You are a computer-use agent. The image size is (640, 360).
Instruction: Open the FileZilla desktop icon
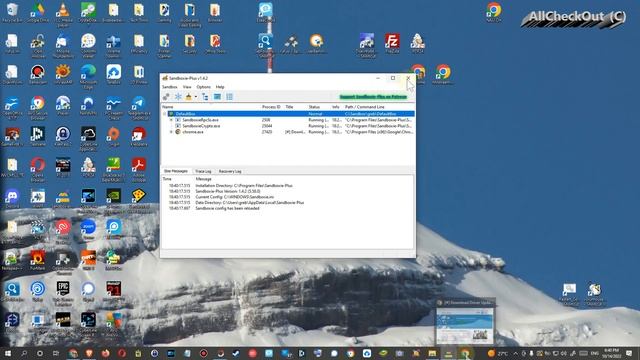[392, 44]
